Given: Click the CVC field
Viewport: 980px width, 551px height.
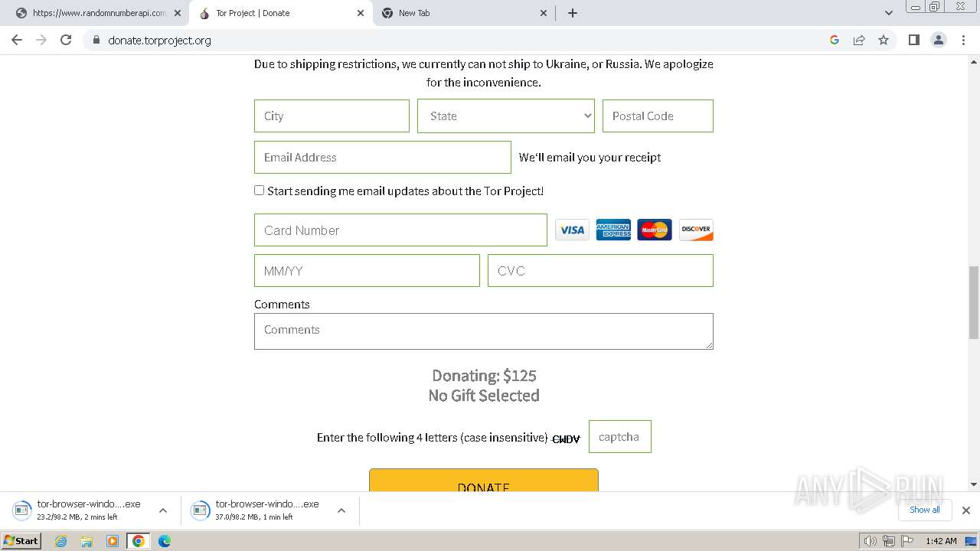Looking at the screenshot, I should [x=600, y=270].
